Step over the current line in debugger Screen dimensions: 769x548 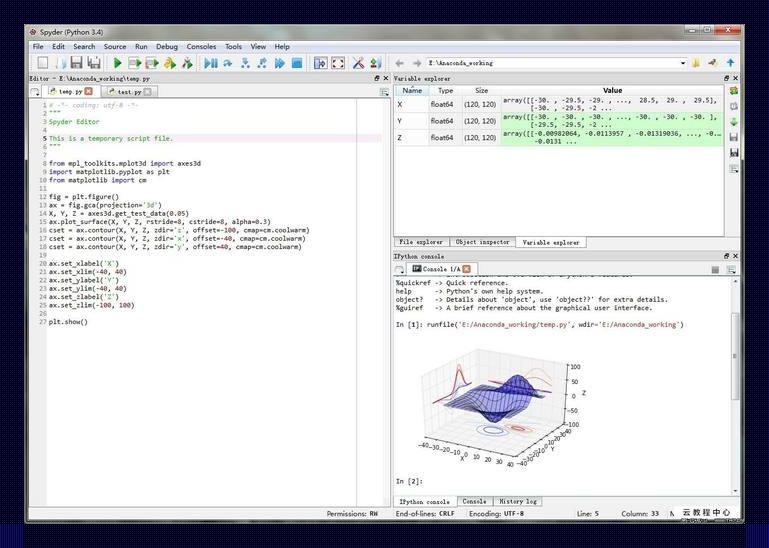pos(228,63)
